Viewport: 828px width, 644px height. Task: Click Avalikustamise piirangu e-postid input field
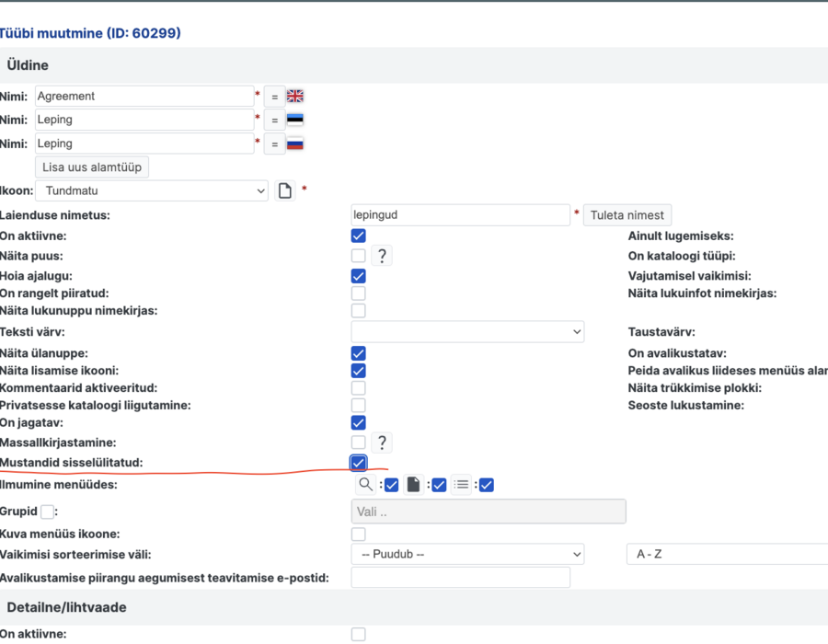(461, 578)
